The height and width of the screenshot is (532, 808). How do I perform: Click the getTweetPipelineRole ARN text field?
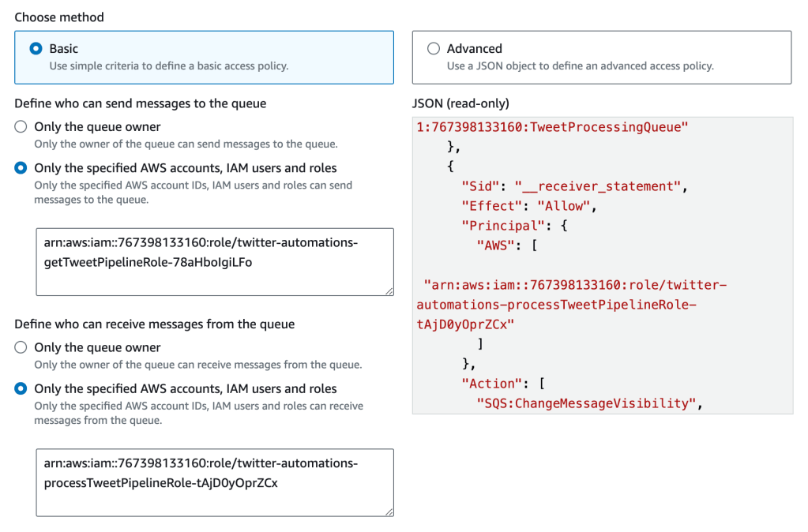[x=213, y=261]
